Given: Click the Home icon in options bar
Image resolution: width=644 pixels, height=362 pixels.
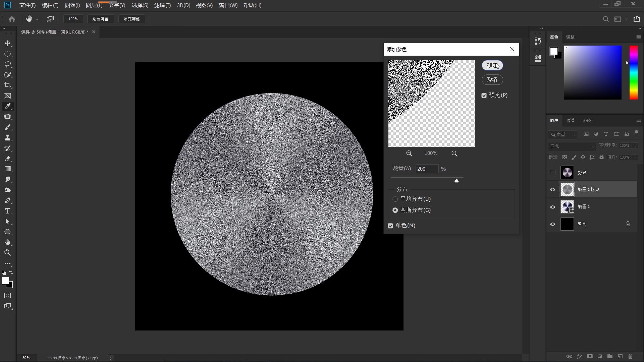Looking at the screenshot, I should [12, 19].
